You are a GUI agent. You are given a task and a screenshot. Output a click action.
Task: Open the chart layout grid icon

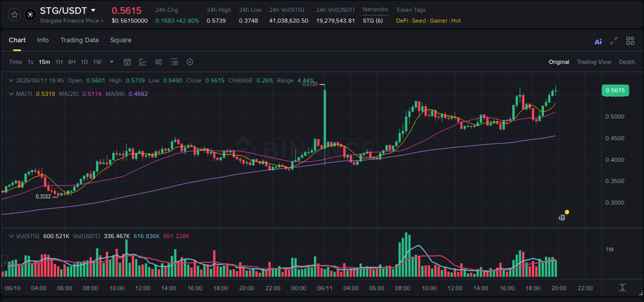(630, 41)
